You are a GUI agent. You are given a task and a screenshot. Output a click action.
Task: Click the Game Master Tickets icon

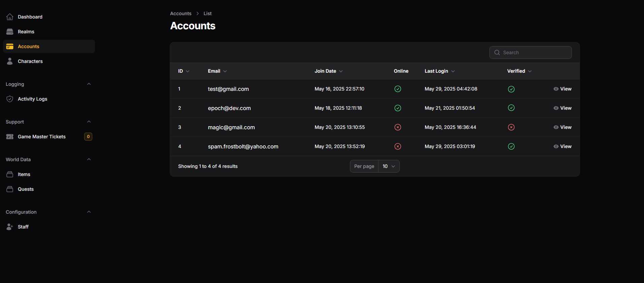pyautogui.click(x=10, y=137)
